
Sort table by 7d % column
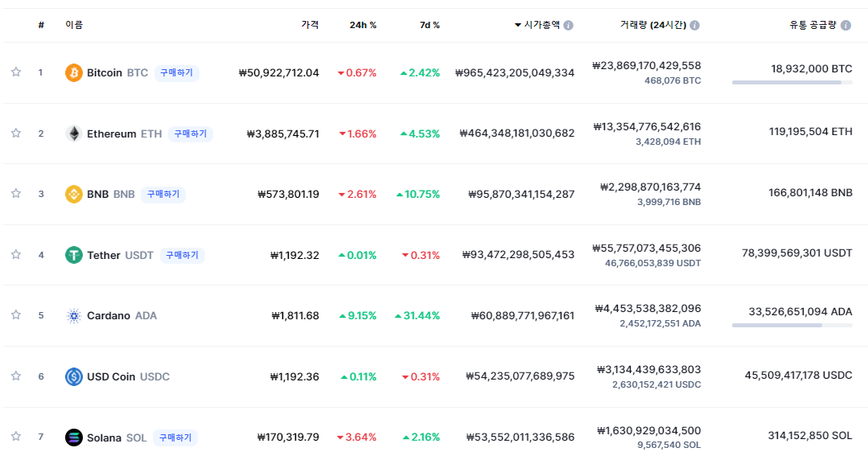pos(430,25)
